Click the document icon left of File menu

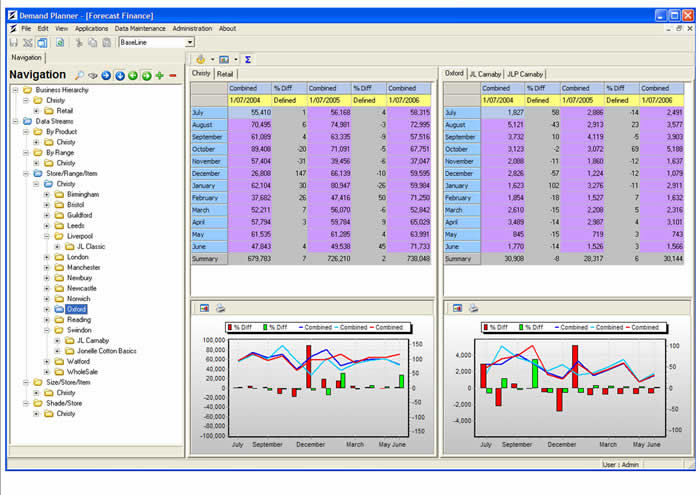click(x=13, y=29)
